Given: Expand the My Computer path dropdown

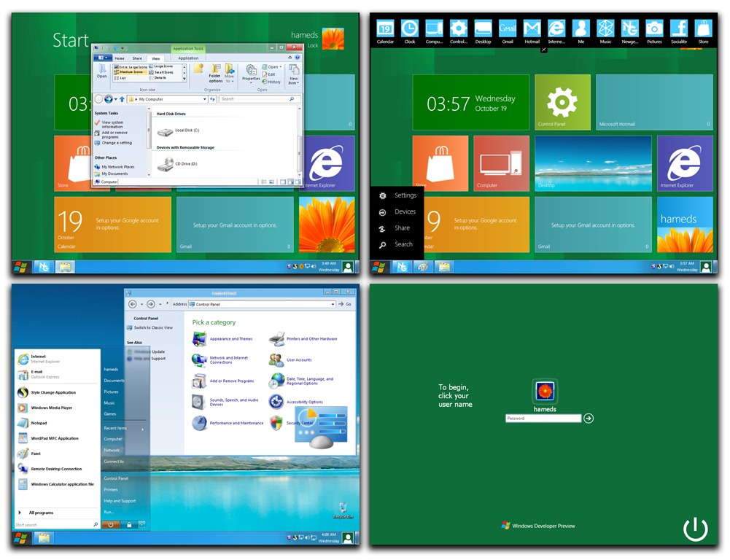Looking at the screenshot, I should [204, 99].
